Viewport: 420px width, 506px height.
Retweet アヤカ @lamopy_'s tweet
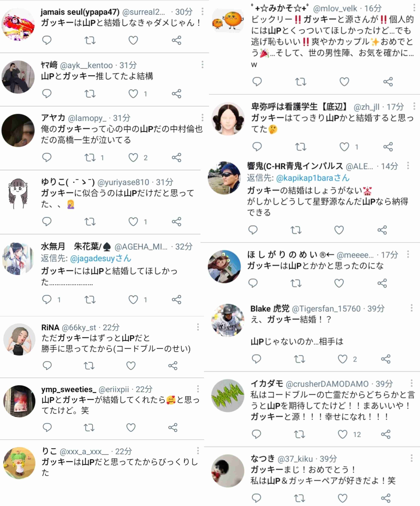click(x=90, y=158)
